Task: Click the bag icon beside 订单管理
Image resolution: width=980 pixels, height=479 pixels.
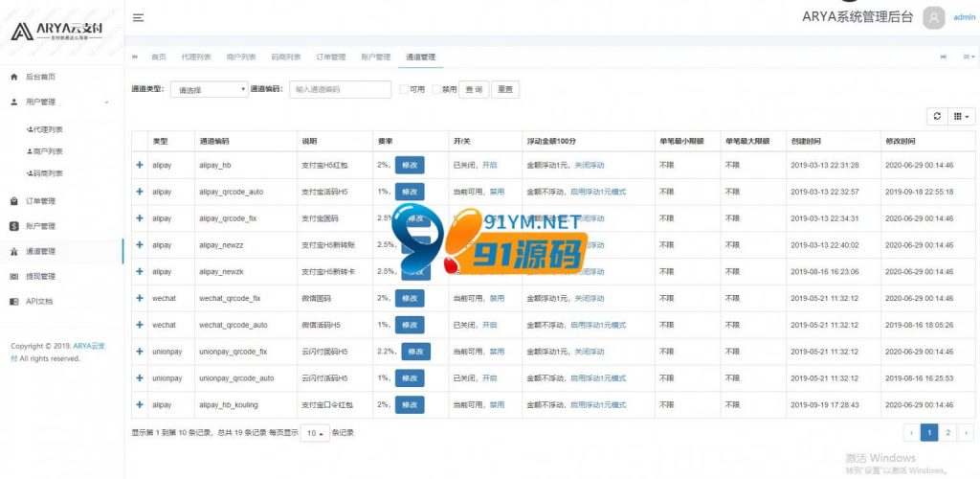Action: click(14, 201)
